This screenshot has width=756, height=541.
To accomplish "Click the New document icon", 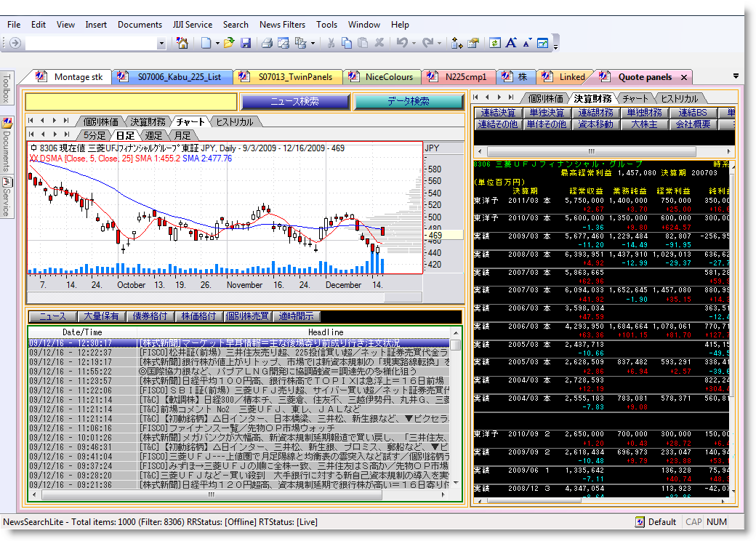I will [206, 43].
